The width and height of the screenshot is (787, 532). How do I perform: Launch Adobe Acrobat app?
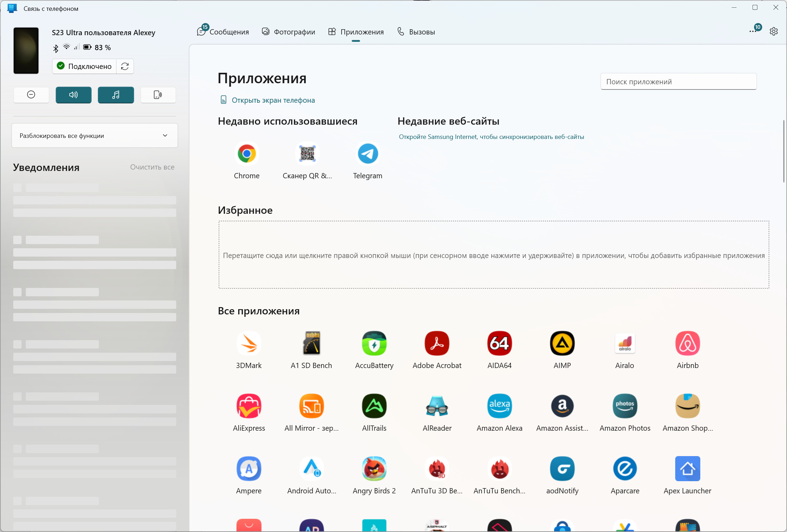coord(437,344)
